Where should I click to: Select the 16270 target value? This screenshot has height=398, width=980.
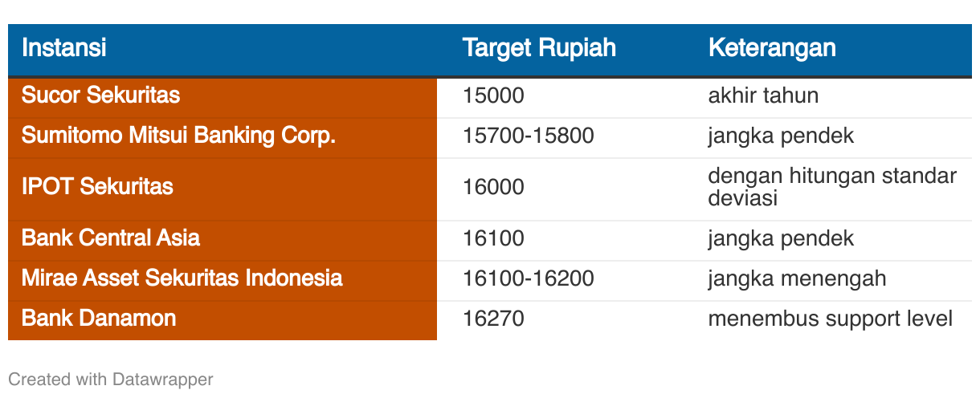click(493, 319)
